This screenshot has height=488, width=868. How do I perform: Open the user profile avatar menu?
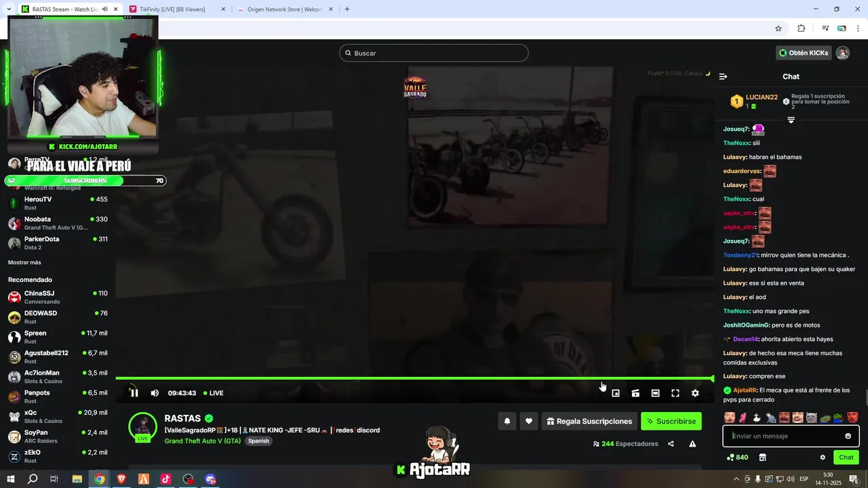pos(843,53)
